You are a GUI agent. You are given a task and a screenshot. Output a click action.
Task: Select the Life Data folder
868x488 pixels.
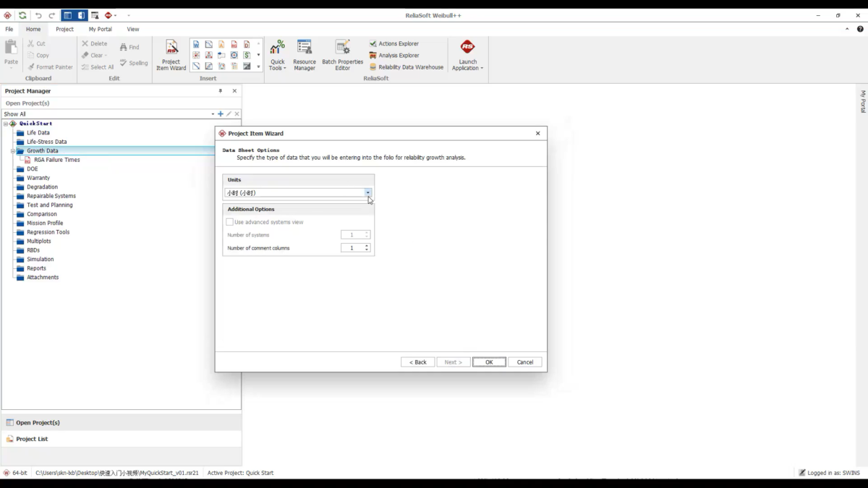(x=38, y=133)
